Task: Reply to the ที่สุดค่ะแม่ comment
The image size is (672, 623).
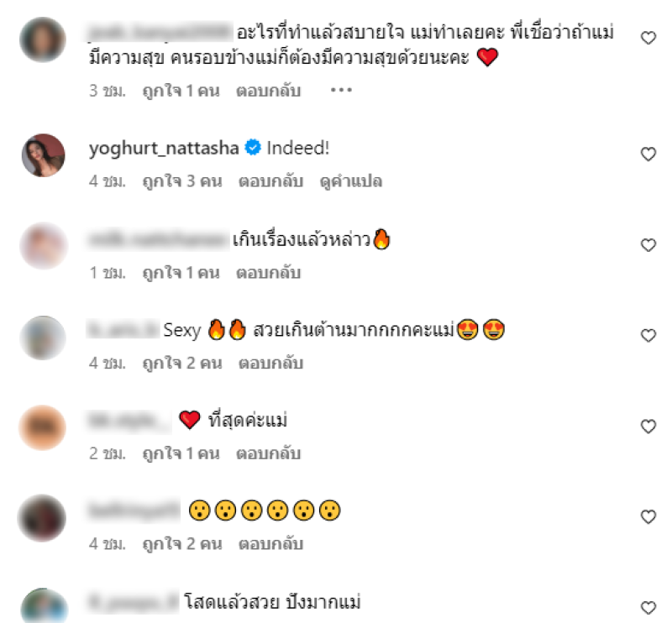Action: pos(269,453)
